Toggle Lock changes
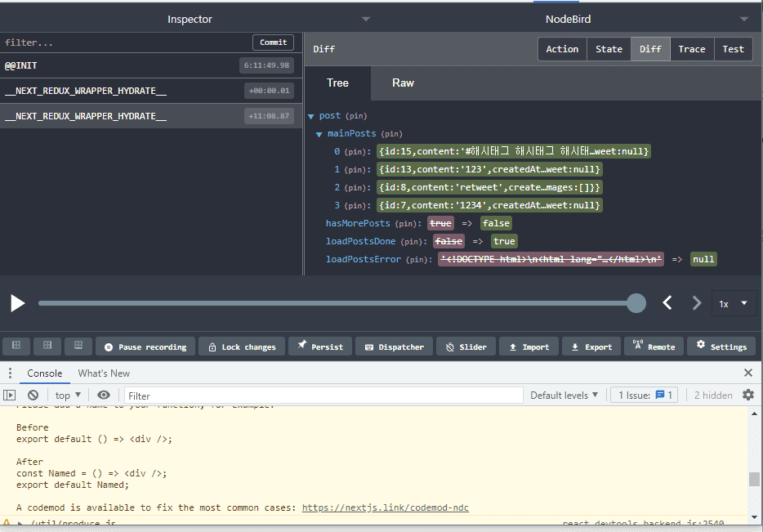Viewport: 763px width, 532px height. pyautogui.click(x=242, y=346)
